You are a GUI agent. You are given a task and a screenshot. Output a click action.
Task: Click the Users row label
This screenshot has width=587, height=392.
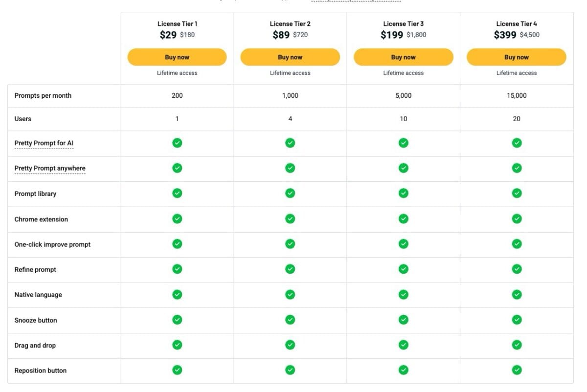coord(23,119)
